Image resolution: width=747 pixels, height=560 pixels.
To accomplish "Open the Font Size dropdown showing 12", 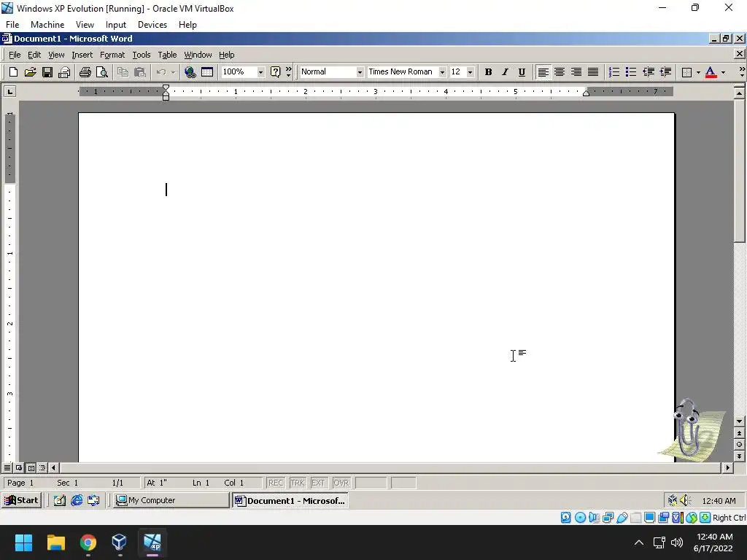I will click(x=471, y=72).
